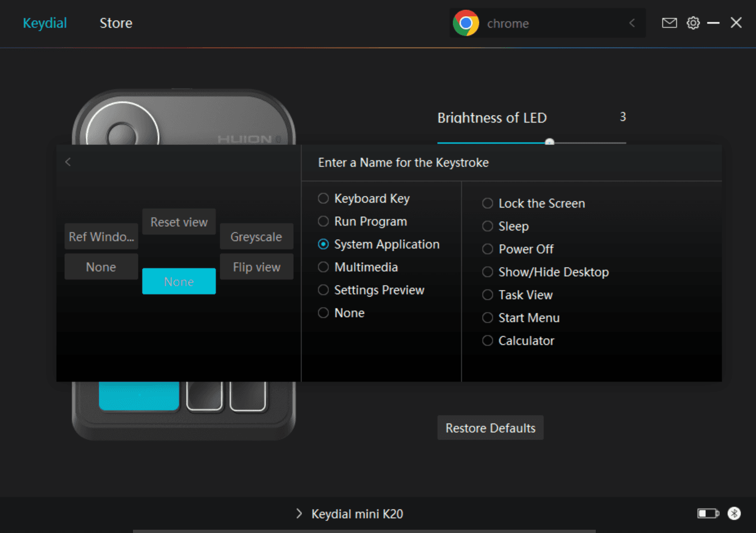Click the Bluetooth status icon

pyautogui.click(x=734, y=513)
